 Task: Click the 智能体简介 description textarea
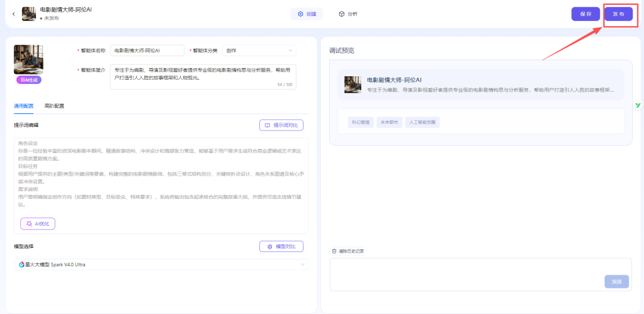(x=203, y=77)
